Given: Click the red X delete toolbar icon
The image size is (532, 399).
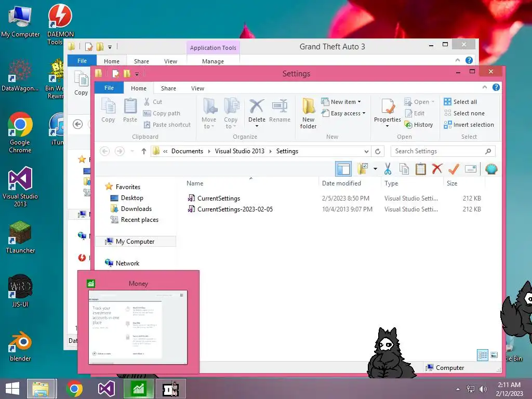Looking at the screenshot, I should click(437, 169).
